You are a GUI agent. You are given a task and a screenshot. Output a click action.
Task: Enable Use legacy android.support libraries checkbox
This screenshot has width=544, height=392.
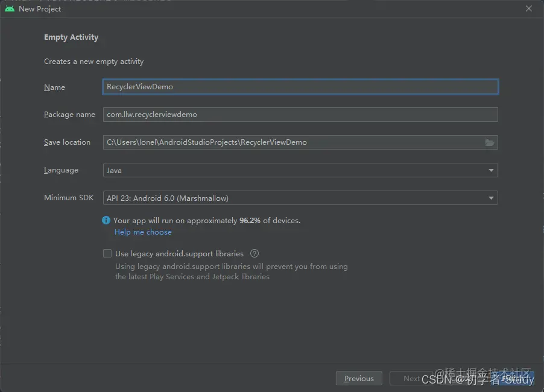[x=107, y=253]
